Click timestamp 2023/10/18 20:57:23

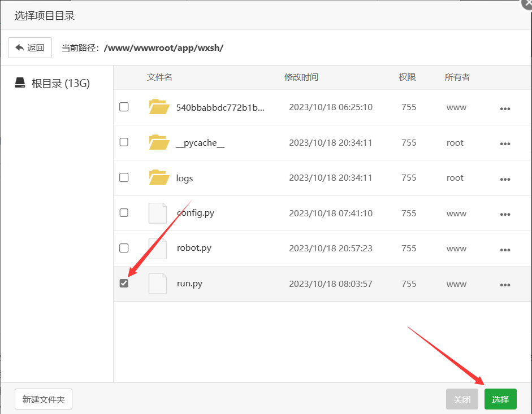[x=331, y=249]
